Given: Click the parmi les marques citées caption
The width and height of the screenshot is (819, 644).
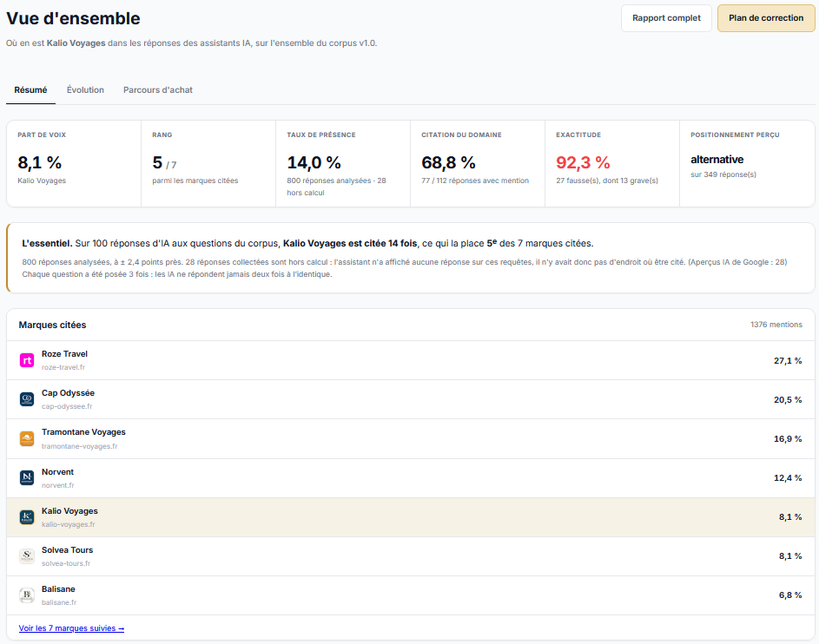Looking at the screenshot, I should (195, 181).
